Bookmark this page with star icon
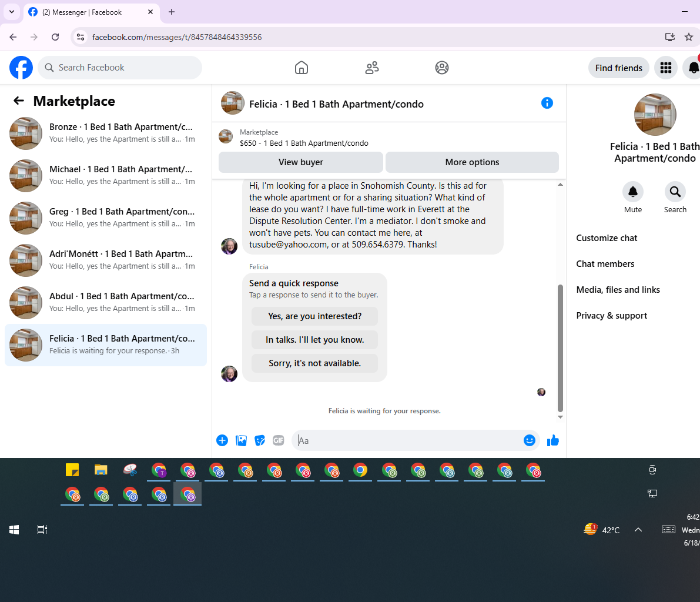Screen dimensions: 700x602 pyautogui.click(x=689, y=37)
